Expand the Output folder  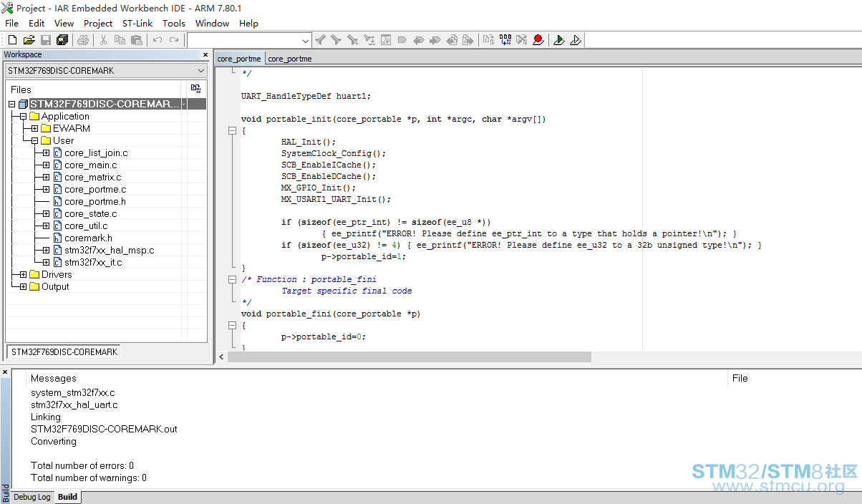(23, 286)
